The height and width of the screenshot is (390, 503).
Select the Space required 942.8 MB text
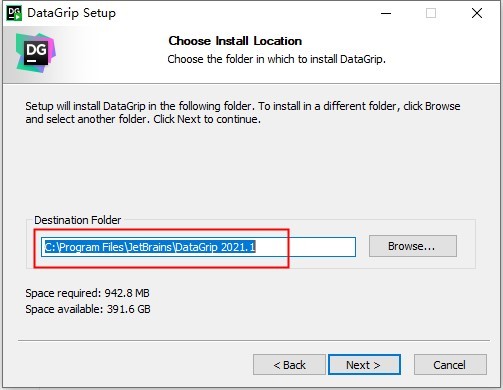(87, 293)
